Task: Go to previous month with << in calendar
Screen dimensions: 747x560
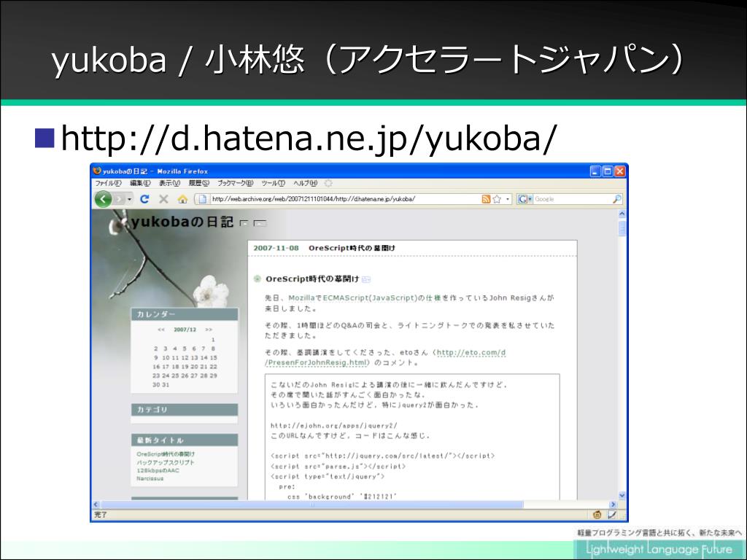Action: tap(161, 330)
